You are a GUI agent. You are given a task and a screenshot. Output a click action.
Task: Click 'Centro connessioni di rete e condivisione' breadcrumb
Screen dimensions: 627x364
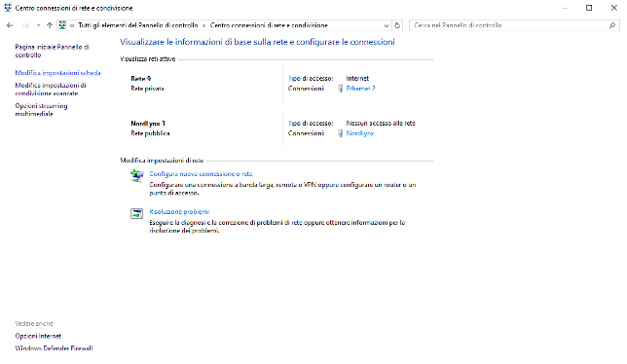click(x=269, y=25)
